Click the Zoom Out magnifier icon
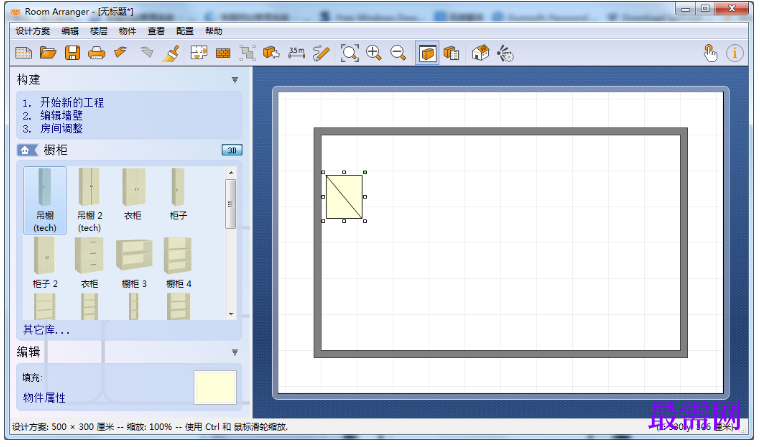The image size is (760, 447). tap(398, 52)
